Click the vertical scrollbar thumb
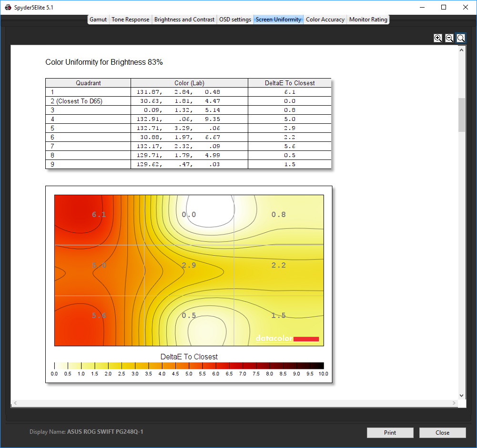This screenshot has height=448, width=477. 461,115
